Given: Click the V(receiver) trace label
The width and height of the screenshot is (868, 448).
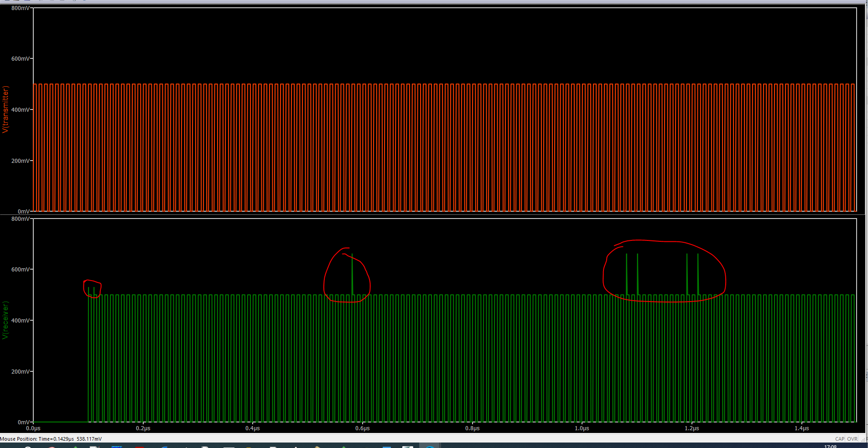Looking at the screenshot, I should point(5,320).
